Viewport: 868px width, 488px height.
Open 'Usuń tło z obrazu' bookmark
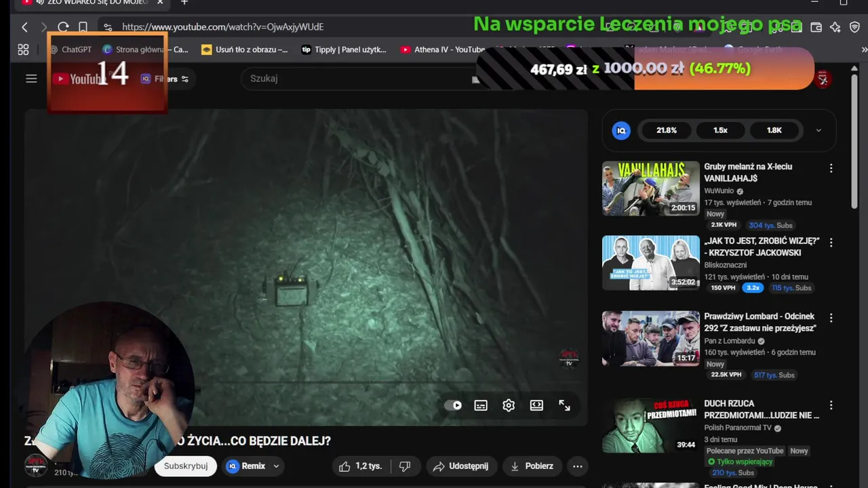[x=245, y=49]
